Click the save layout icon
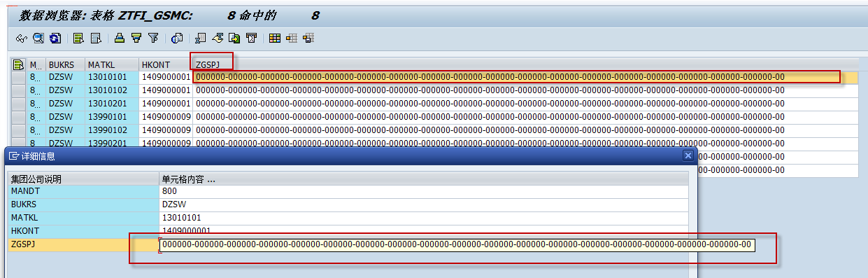The width and height of the screenshot is (868, 278). 308,39
